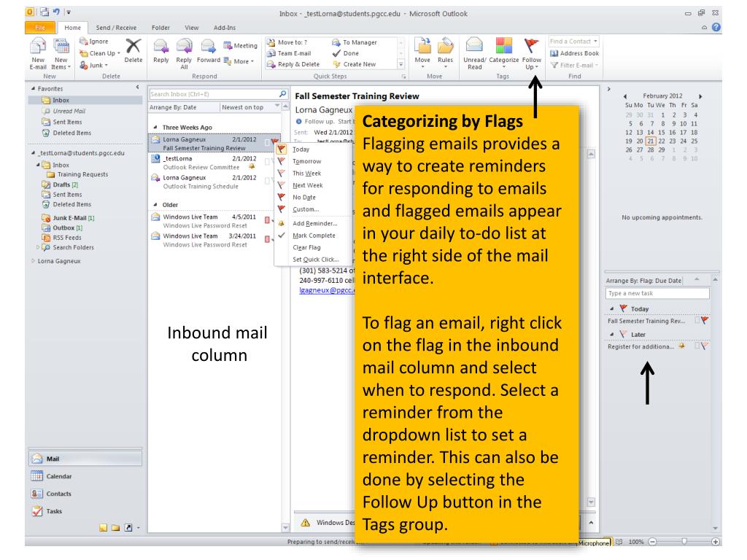Click the Rules icon in Move group
The width and height of the screenshot is (747, 560).
(446, 50)
